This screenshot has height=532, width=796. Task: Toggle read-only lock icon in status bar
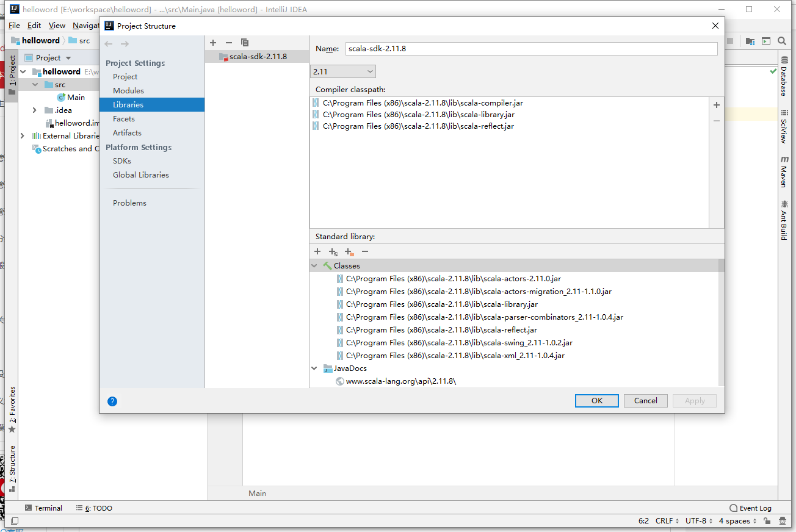click(x=766, y=521)
